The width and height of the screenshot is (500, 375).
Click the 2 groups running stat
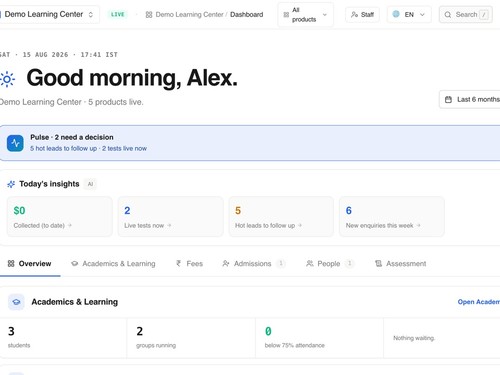point(191,338)
